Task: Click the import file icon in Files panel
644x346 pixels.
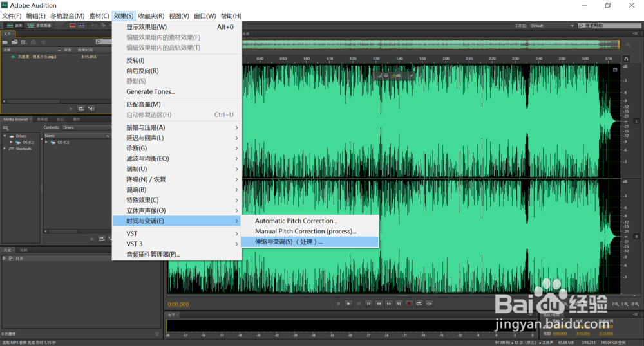Action: (x=14, y=42)
